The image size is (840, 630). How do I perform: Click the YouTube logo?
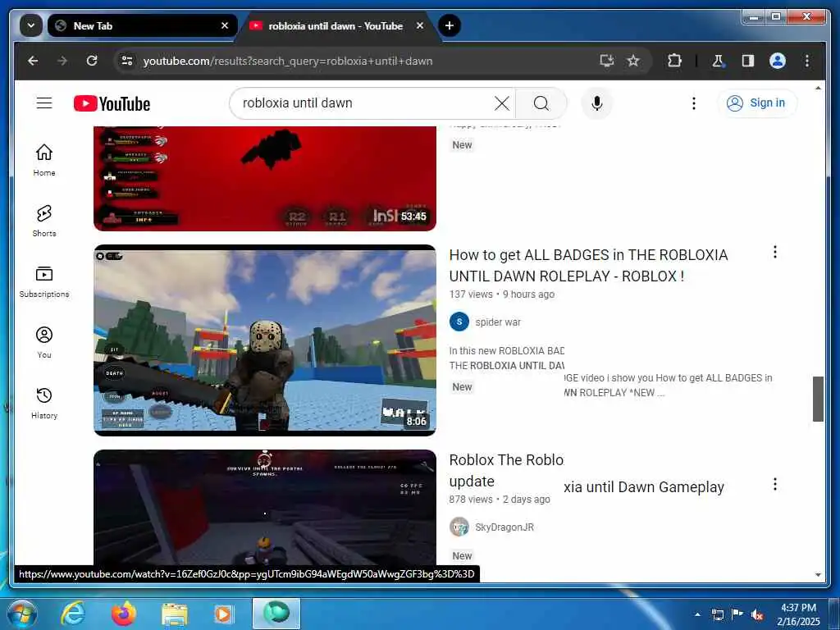tap(112, 103)
